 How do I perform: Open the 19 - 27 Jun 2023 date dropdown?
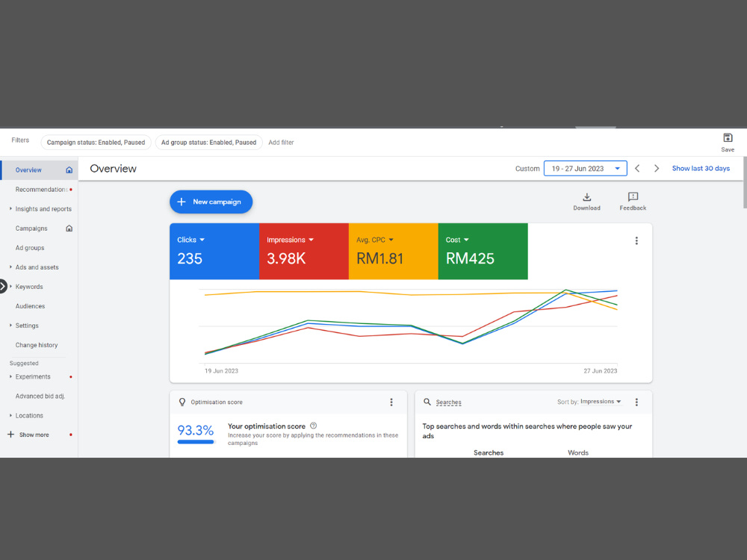click(x=585, y=169)
